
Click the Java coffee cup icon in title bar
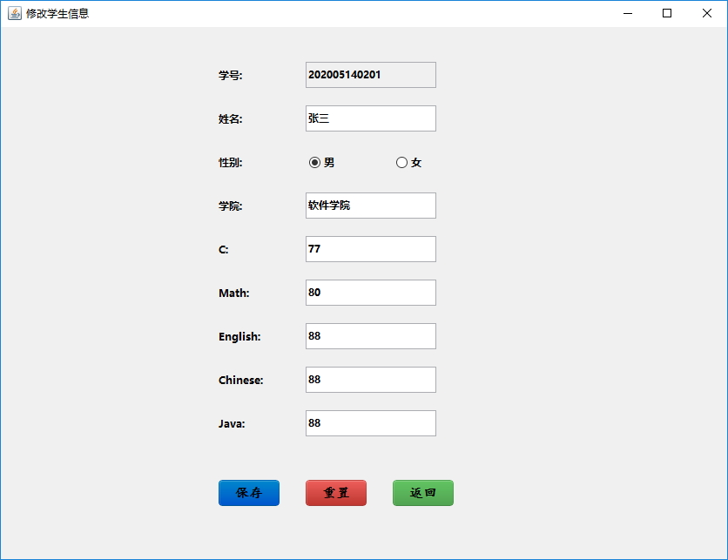point(14,13)
